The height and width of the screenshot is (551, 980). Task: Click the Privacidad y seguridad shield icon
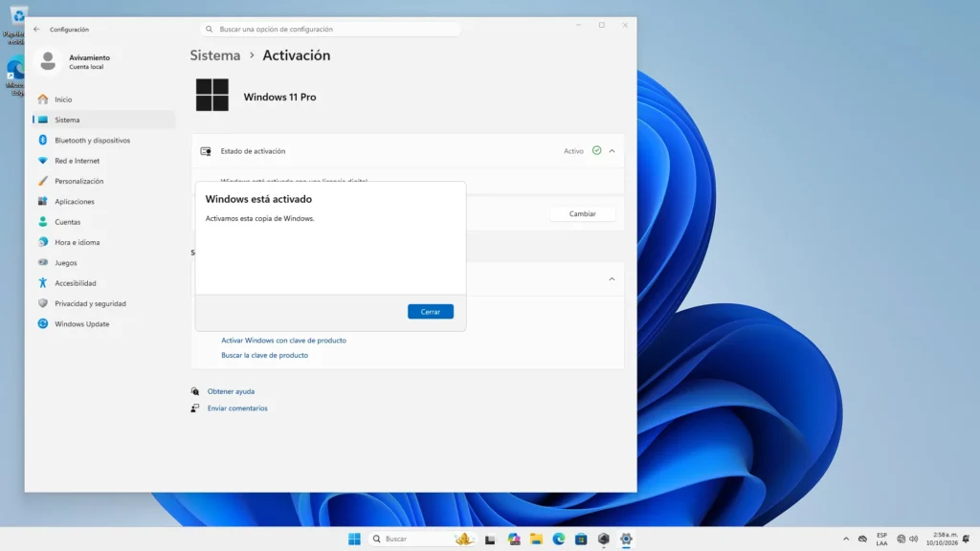click(42, 303)
